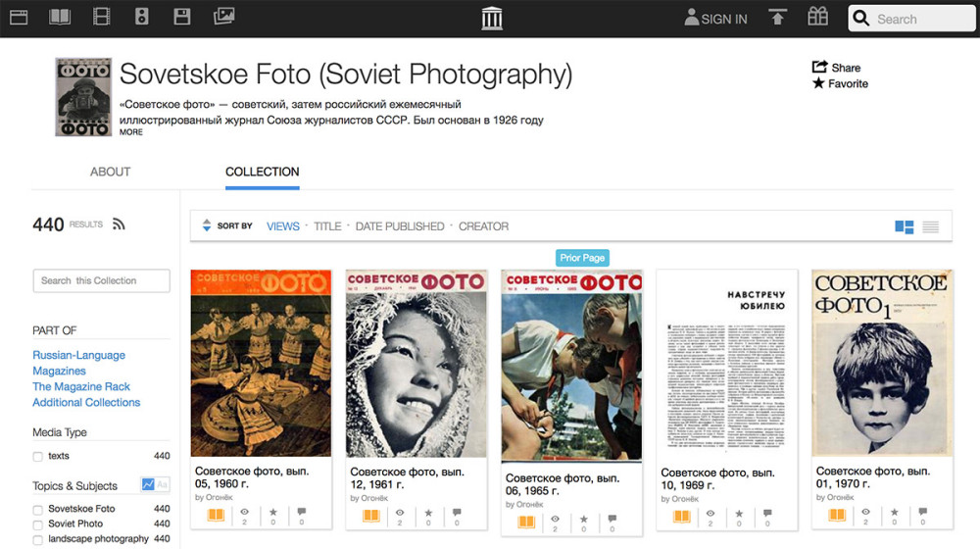Sort by TITLE
This screenshot has width=980, height=549.
tap(327, 226)
